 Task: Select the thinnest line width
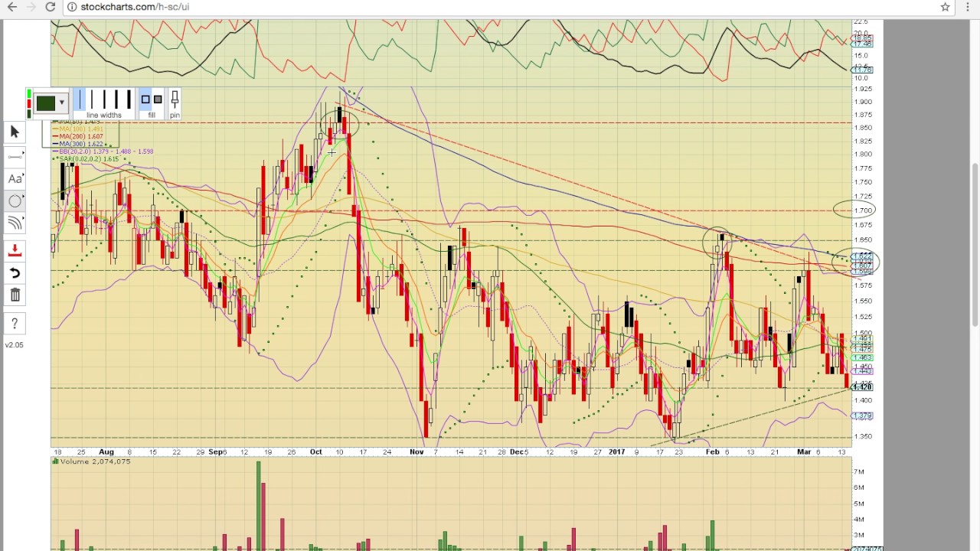click(x=80, y=99)
